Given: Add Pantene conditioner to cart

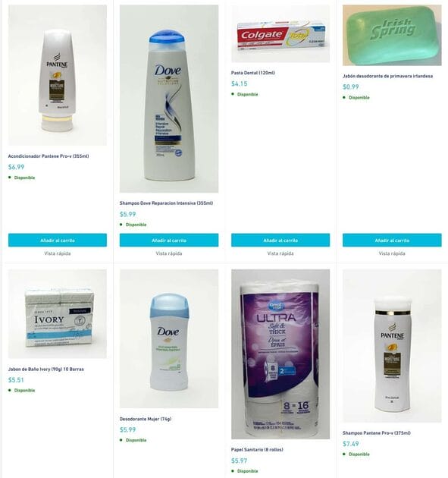Looking at the screenshot, I should 58,241.
